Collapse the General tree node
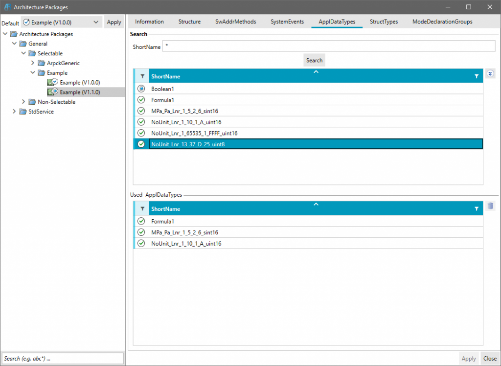The width and height of the screenshot is (501, 366). pos(14,44)
